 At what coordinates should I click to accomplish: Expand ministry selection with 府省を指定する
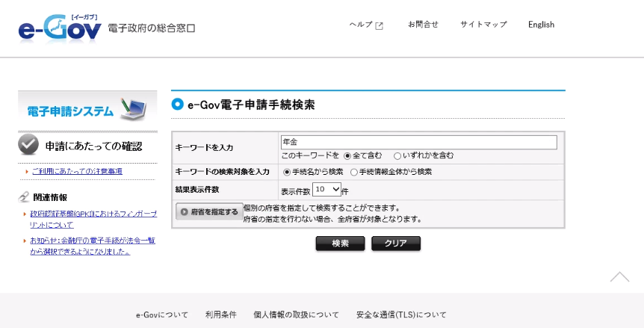209,212
